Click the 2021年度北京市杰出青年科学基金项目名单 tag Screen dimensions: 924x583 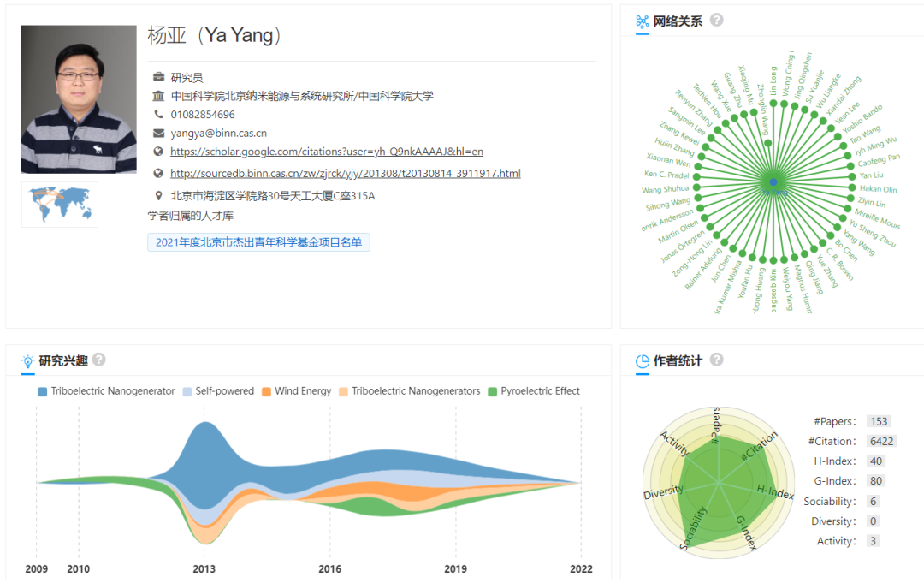[x=258, y=242]
